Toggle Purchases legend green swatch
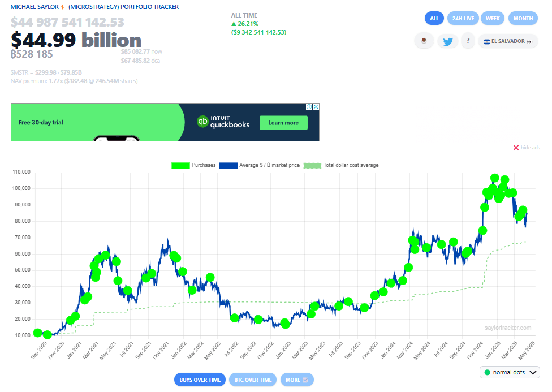 [x=180, y=166]
